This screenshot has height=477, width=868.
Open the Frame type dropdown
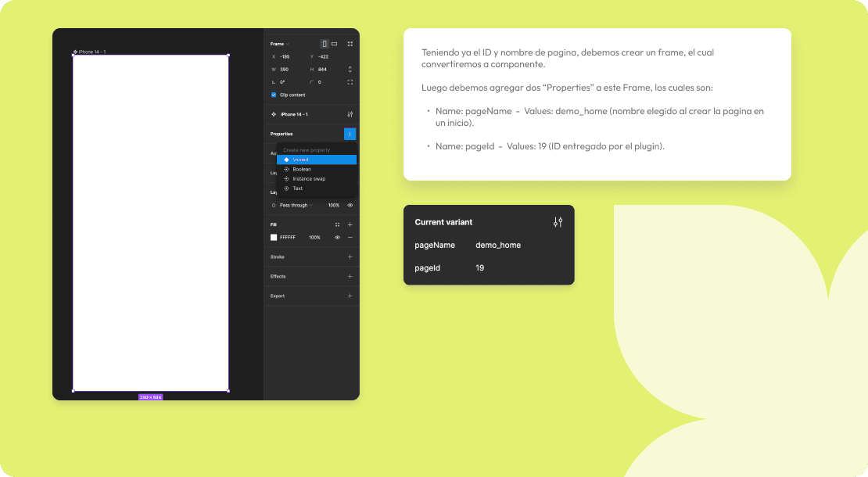click(279, 44)
